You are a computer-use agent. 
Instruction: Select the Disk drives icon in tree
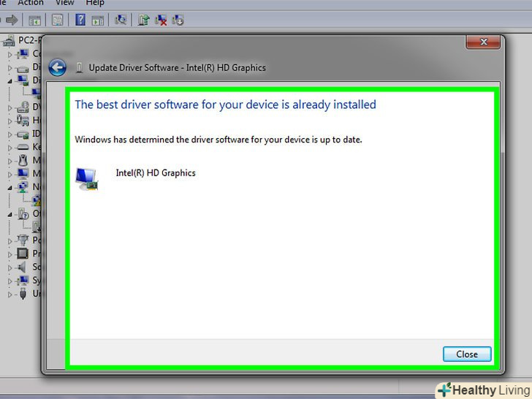(23, 69)
